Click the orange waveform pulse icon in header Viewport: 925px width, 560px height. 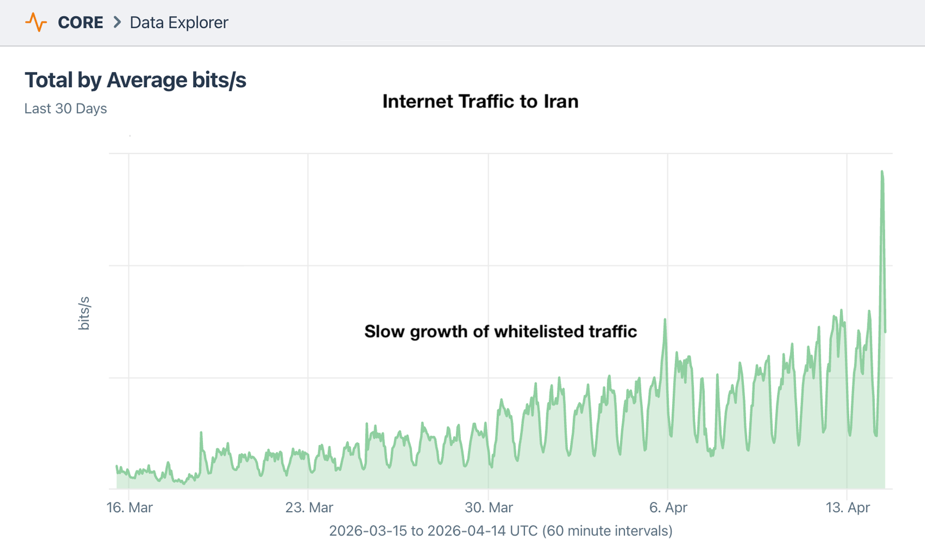[x=37, y=22]
